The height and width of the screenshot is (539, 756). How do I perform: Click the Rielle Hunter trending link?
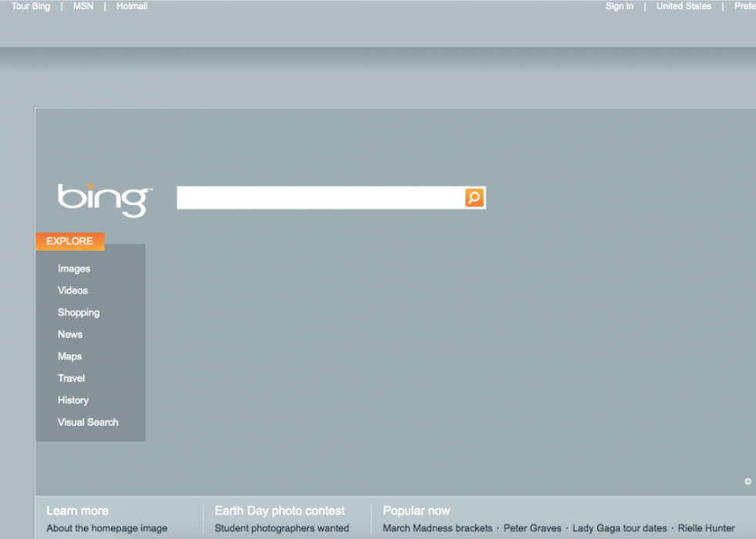pos(706,528)
